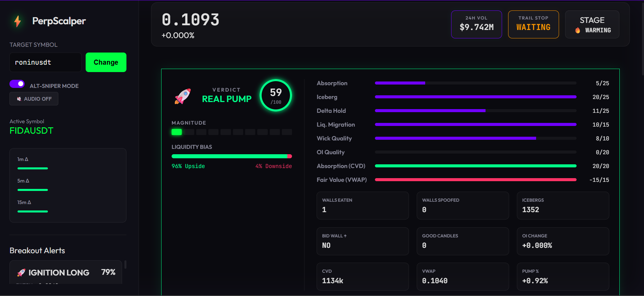The image size is (644, 296).
Task: Click the +0.000% price change text
Action: (178, 36)
